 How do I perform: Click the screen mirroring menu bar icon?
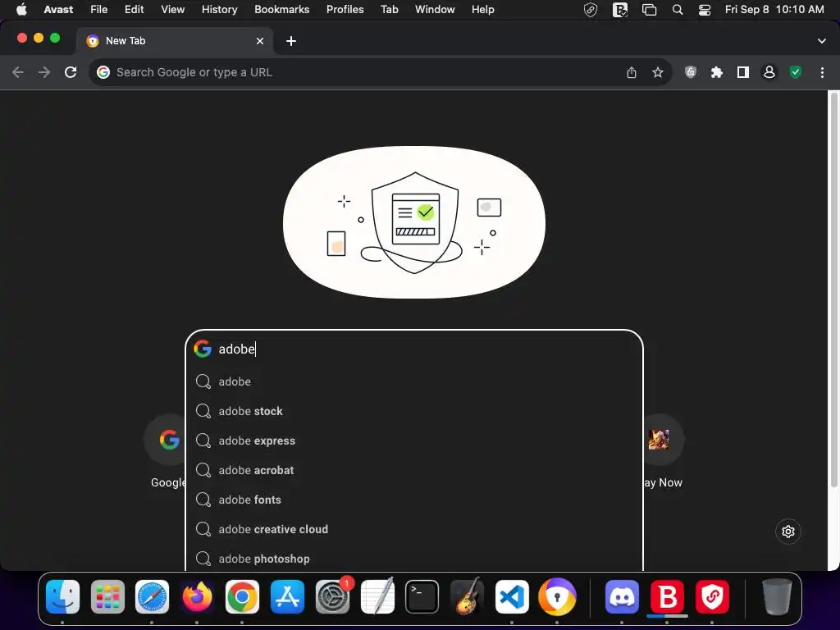tap(650, 10)
